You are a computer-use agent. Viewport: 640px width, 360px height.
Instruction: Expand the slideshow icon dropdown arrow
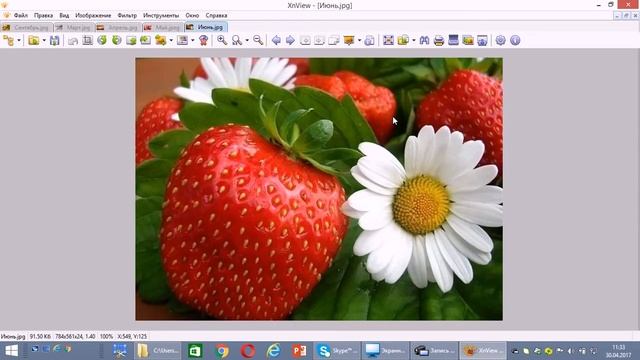pyautogui.click(x=360, y=40)
